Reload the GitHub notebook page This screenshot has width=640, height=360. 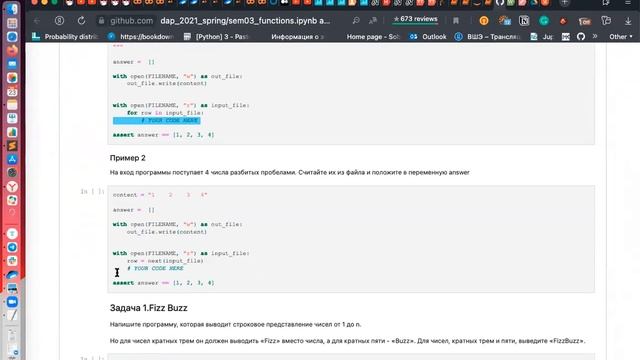pos(81,20)
